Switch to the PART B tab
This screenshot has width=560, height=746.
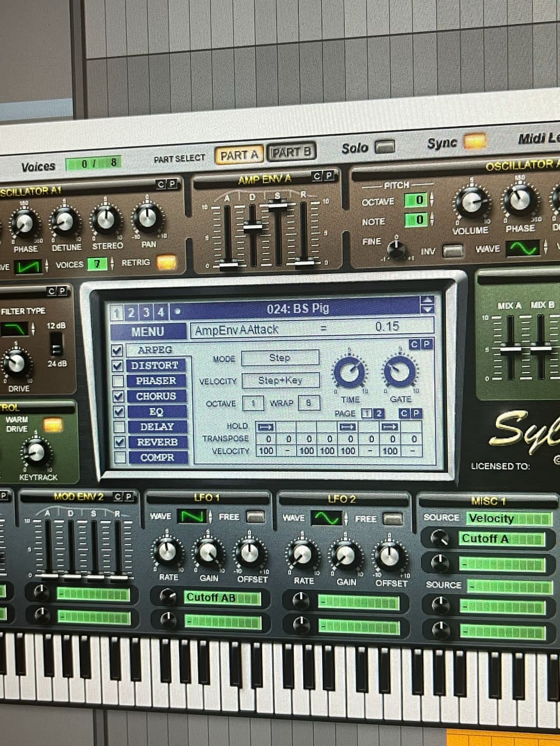point(291,153)
